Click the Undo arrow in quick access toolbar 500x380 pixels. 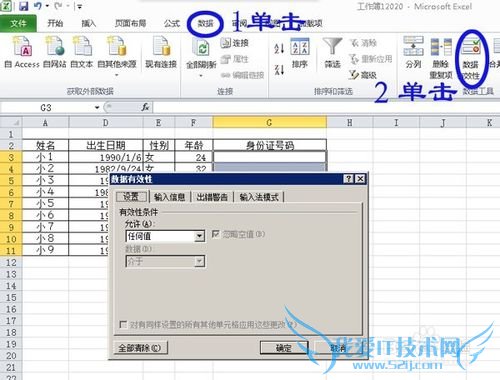37,6
